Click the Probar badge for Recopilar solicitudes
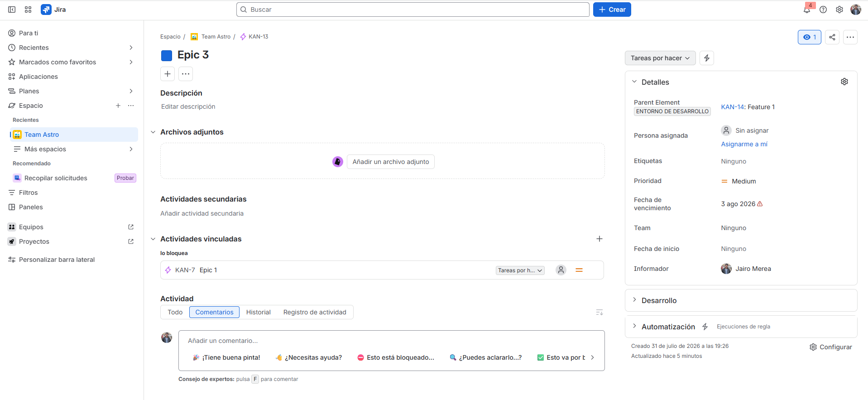The height and width of the screenshot is (400, 868). [125, 178]
